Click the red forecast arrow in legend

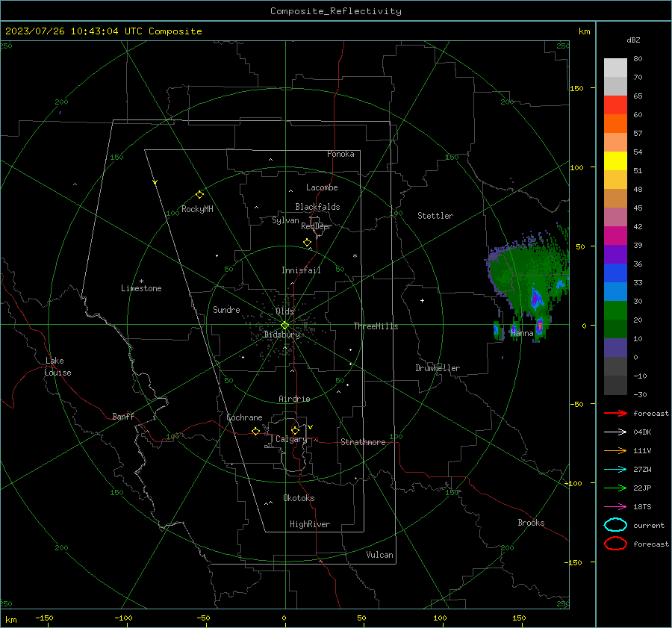[x=615, y=413]
